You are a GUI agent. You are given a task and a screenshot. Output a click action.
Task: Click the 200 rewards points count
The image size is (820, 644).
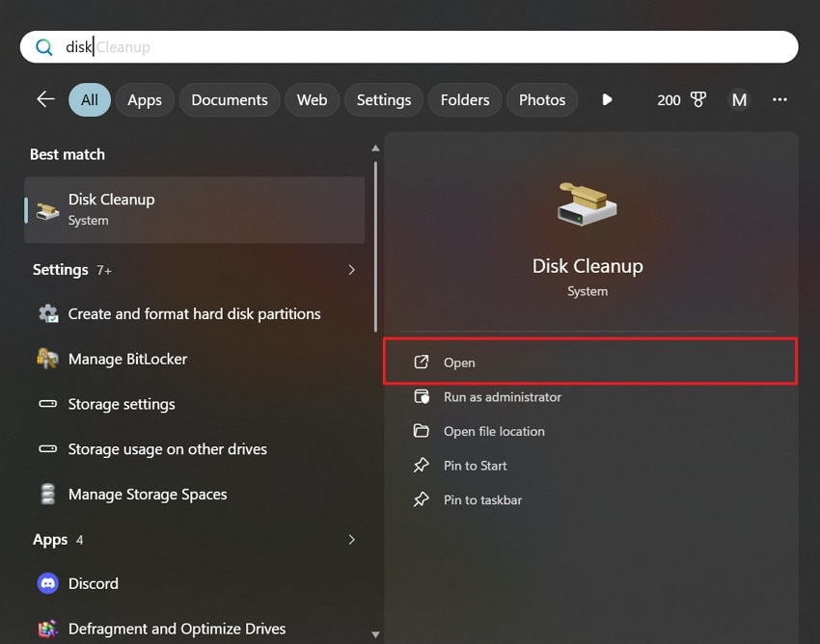[x=669, y=100]
